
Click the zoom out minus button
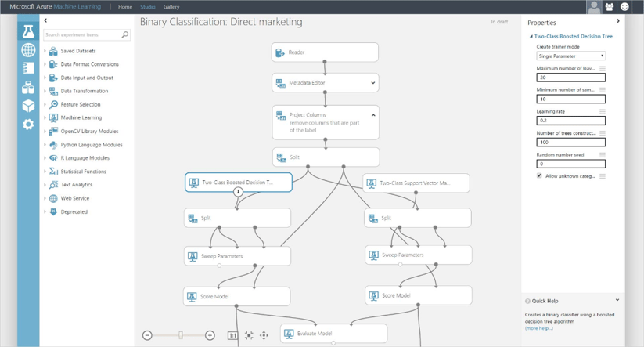(x=147, y=335)
